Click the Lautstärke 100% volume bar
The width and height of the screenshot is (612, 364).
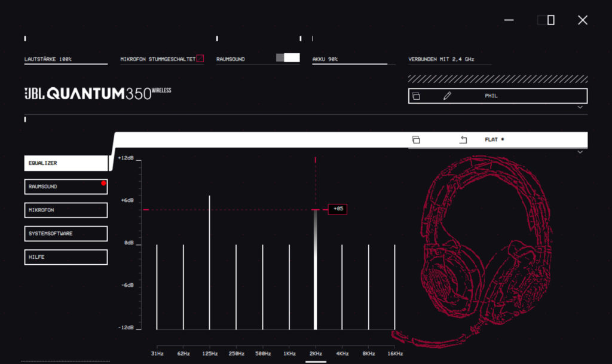tap(66, 60)
